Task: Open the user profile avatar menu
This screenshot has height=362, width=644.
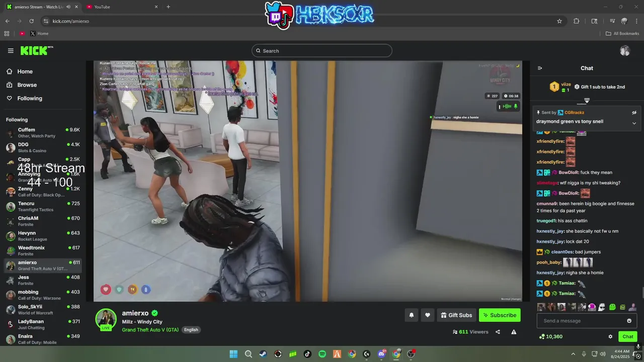Action: click(x=625, y=51)
